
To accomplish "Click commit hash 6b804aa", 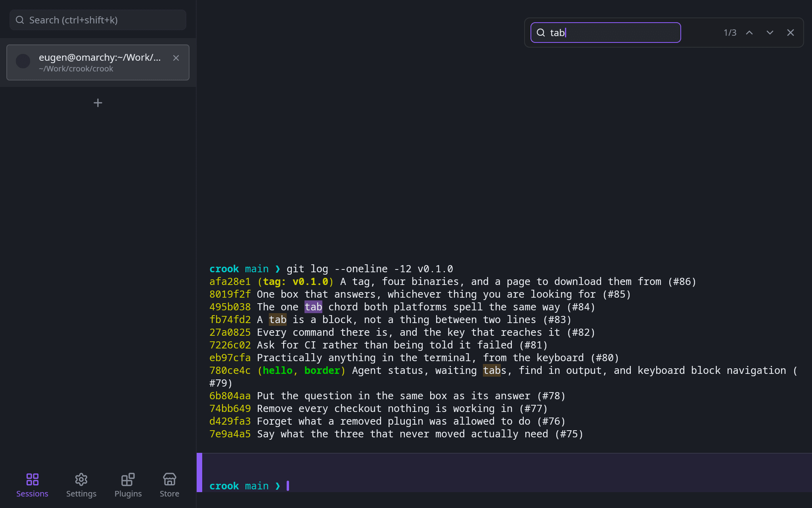I will (230, 396).
